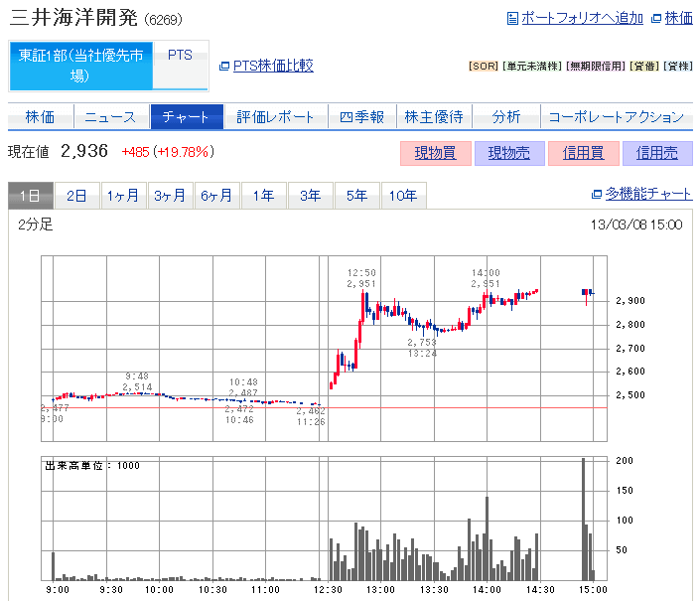The width and height of the screenshot is (700, 601).
Task: Click the ポートフォリオへ追加 link
Action: (582, 18)
